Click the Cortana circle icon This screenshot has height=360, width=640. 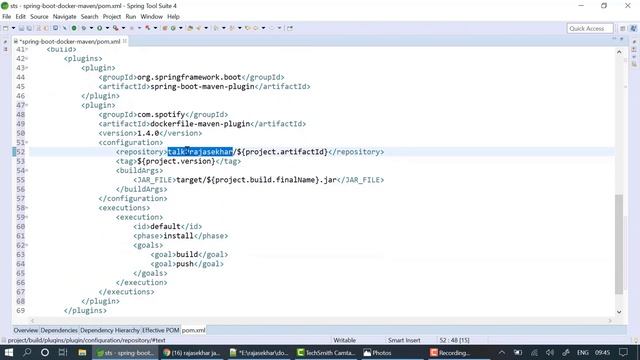tap(45, 353)
